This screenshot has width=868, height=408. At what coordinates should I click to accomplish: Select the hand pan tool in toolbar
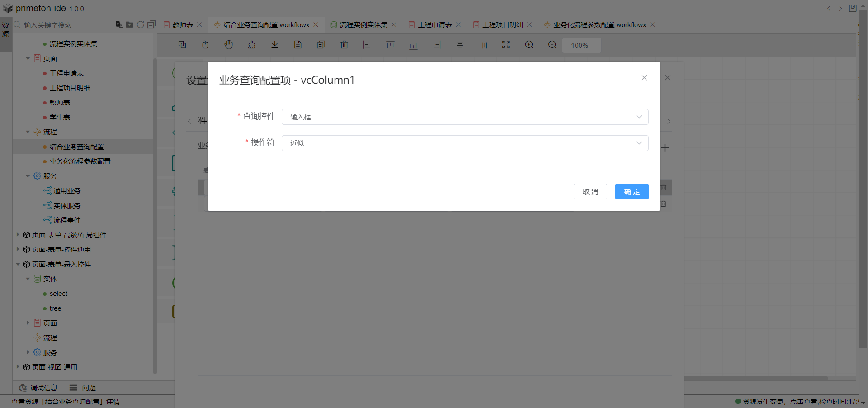(x=229, y=45)
